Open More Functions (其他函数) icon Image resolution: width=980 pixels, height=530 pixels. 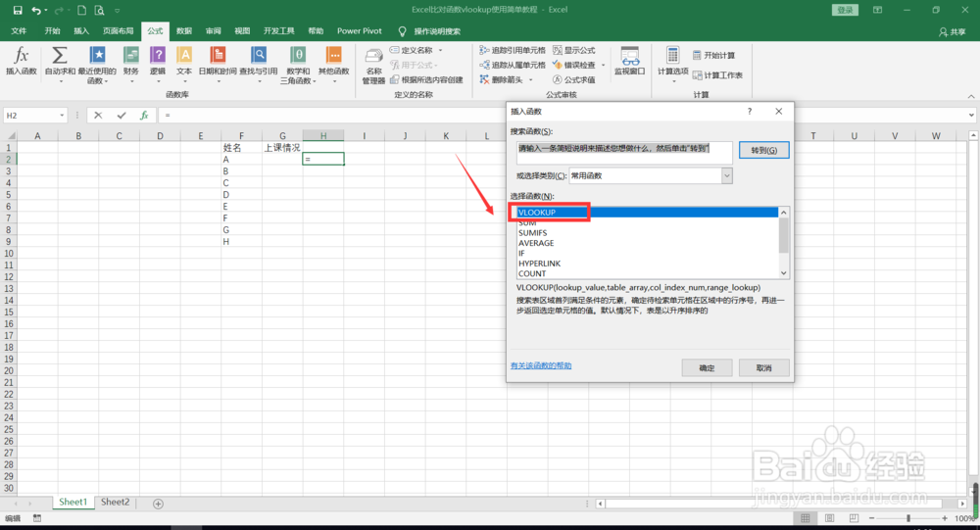pos(334,63)
